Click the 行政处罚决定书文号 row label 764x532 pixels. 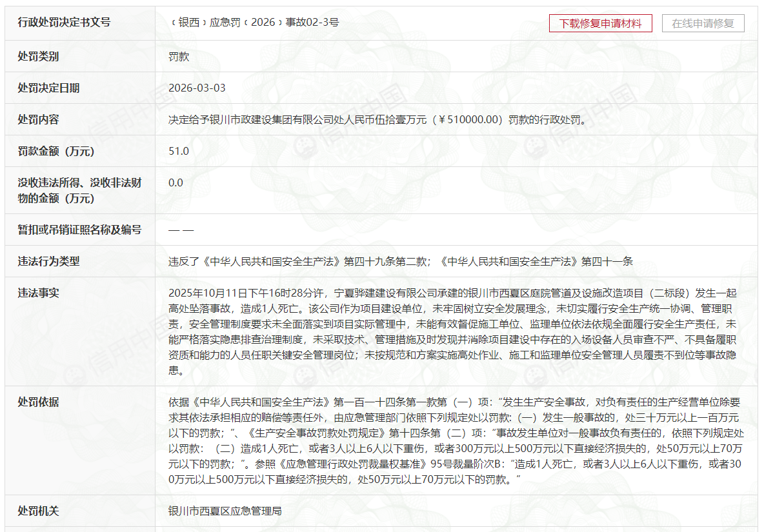click(x=64, y=23)
